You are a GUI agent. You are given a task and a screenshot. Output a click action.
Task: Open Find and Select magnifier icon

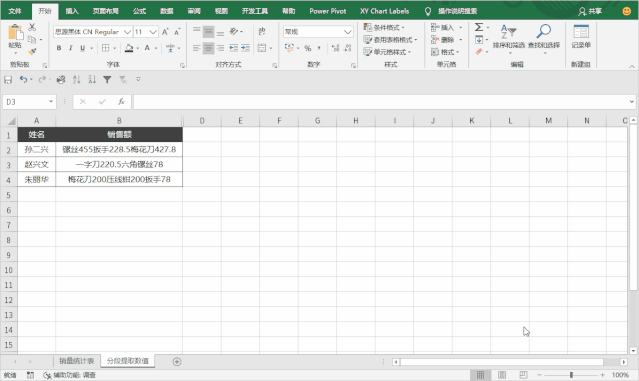point(544,31)
